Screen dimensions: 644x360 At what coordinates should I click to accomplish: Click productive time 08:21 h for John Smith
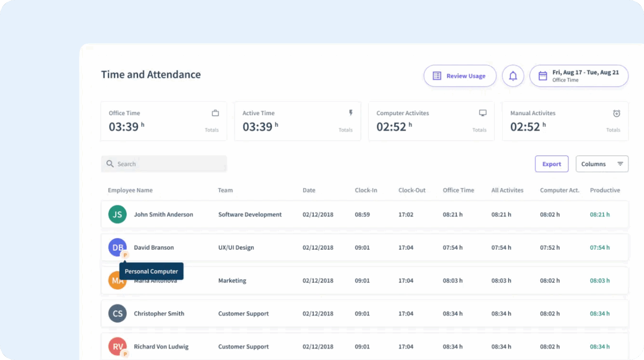[x=600, y=214]
